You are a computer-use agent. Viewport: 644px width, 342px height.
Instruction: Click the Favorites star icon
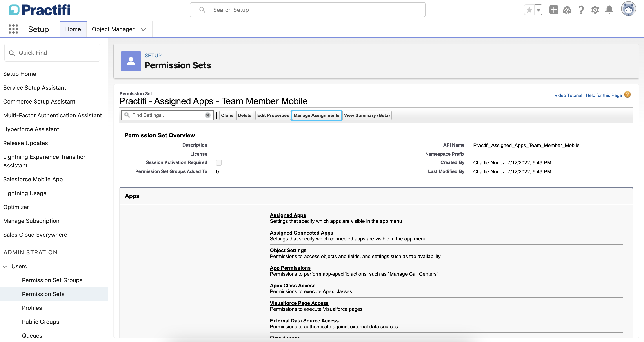click(529, 10)
